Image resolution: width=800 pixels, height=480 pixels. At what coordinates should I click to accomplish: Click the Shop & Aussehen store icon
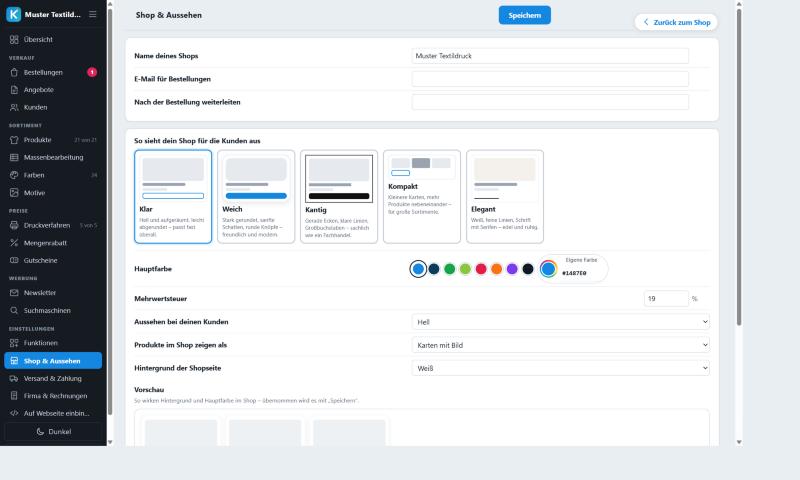tap(14, 361)
